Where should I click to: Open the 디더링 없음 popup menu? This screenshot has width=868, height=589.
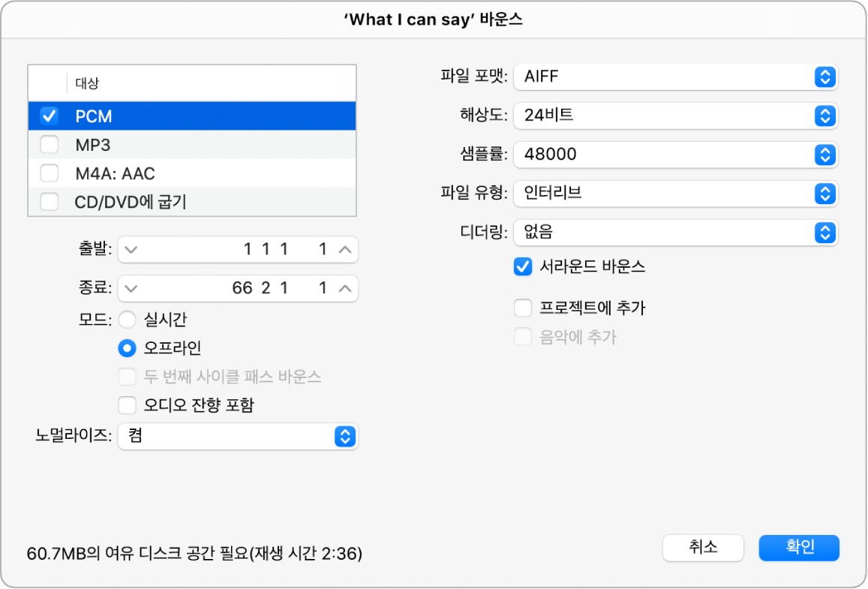point(675,233)
